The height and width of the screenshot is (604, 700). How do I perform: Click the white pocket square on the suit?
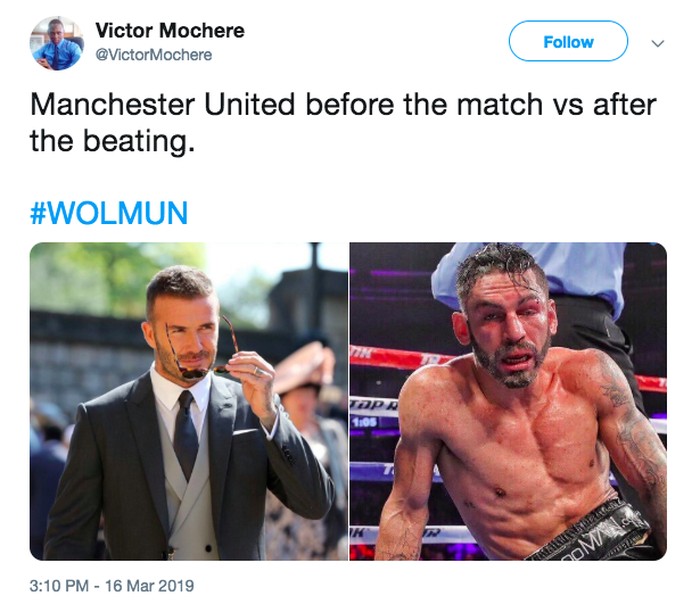(x=245, y=431)
